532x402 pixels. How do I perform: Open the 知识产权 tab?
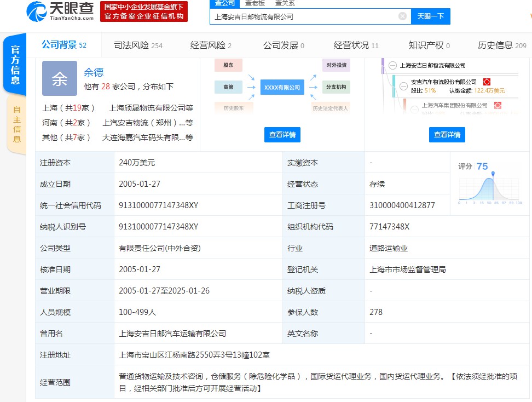coord(429,45)
